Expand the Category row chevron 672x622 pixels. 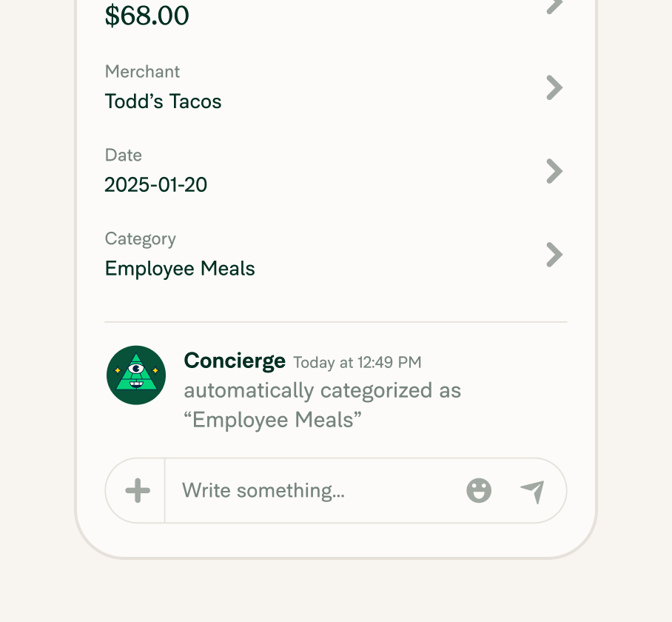(554, 255)
